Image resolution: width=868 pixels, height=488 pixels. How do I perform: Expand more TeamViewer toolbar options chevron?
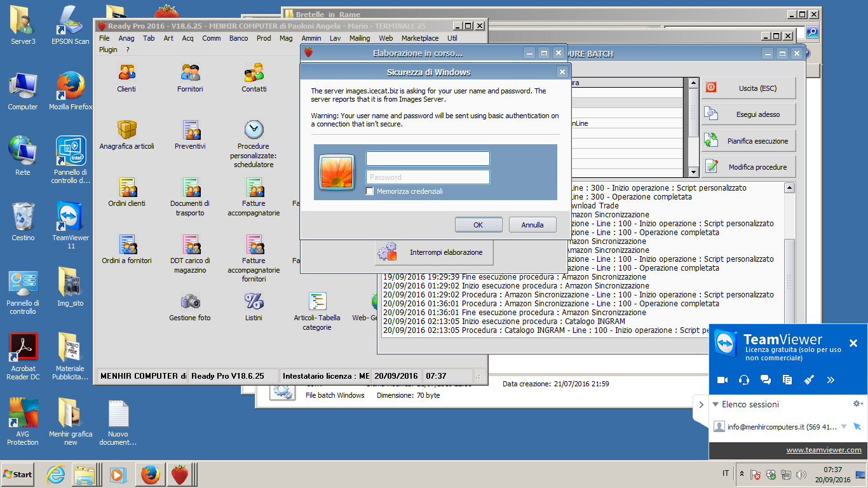(831, 380)
